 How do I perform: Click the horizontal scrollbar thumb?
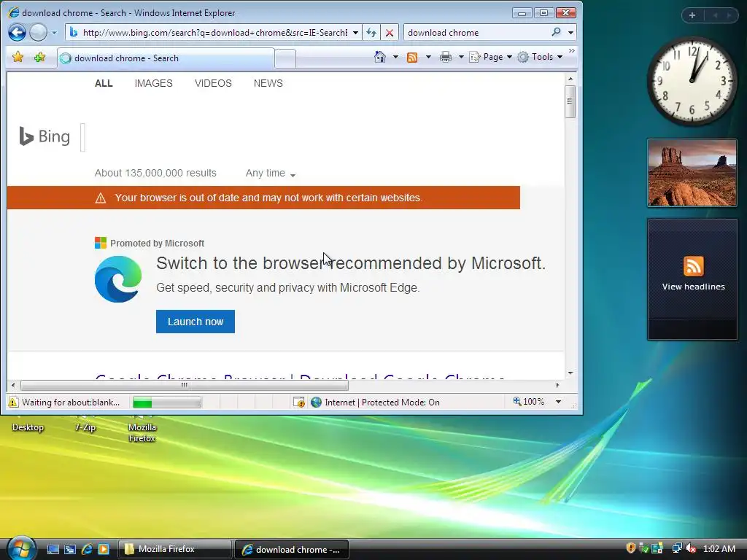point(185,385)
